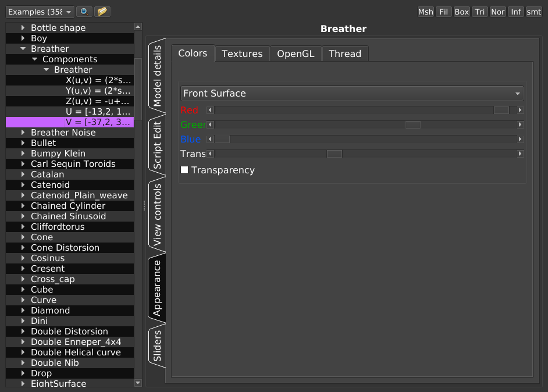
Task: Toggle the Msh mesh button
Action: pyautogui.click(x=425, y=12)
